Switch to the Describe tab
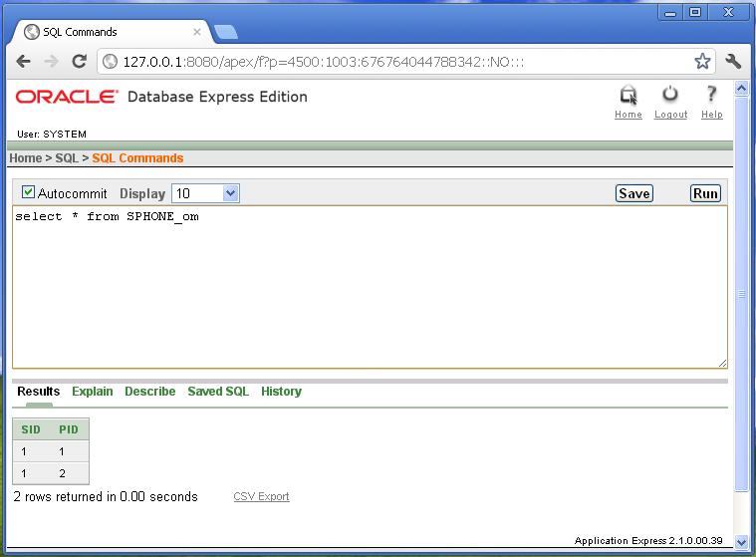 (150, 392)
